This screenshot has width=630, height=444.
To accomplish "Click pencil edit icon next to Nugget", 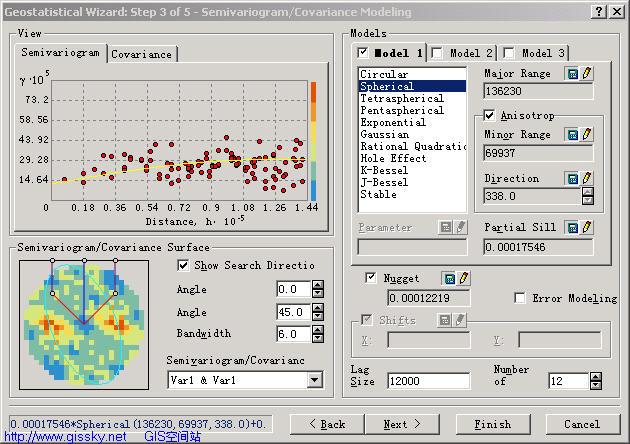I will coord(464,278).
